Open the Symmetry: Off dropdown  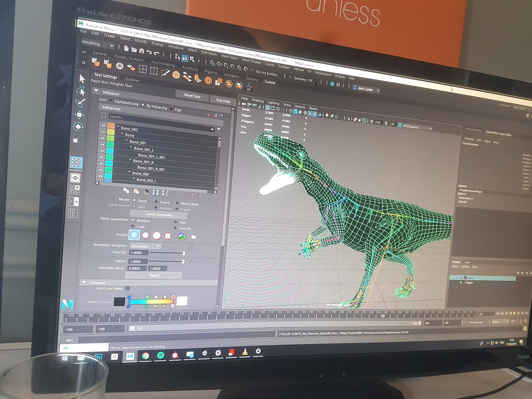[x=303, y=79]
